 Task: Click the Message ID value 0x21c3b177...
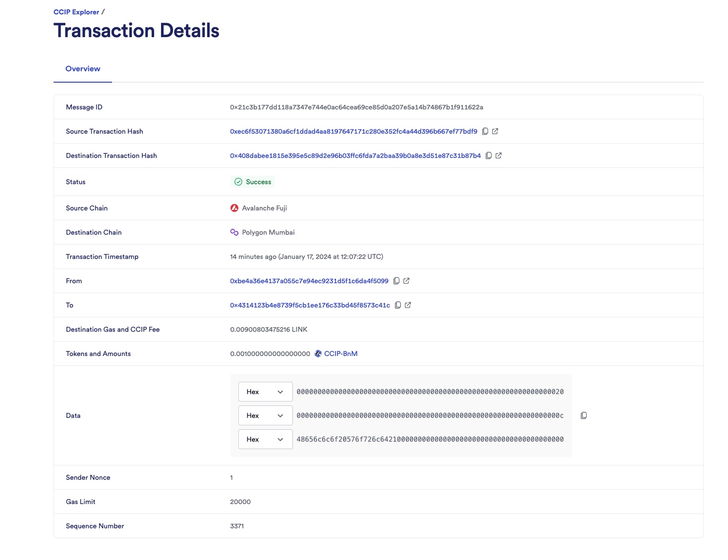(x=356, y=107)
